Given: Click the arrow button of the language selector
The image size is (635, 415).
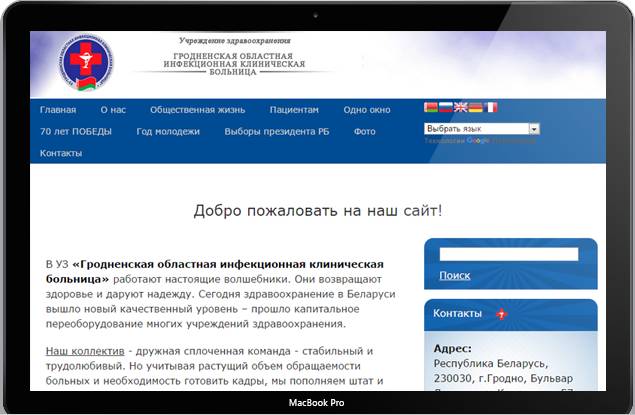Looking at the screenshot, I should coord(534,129).
